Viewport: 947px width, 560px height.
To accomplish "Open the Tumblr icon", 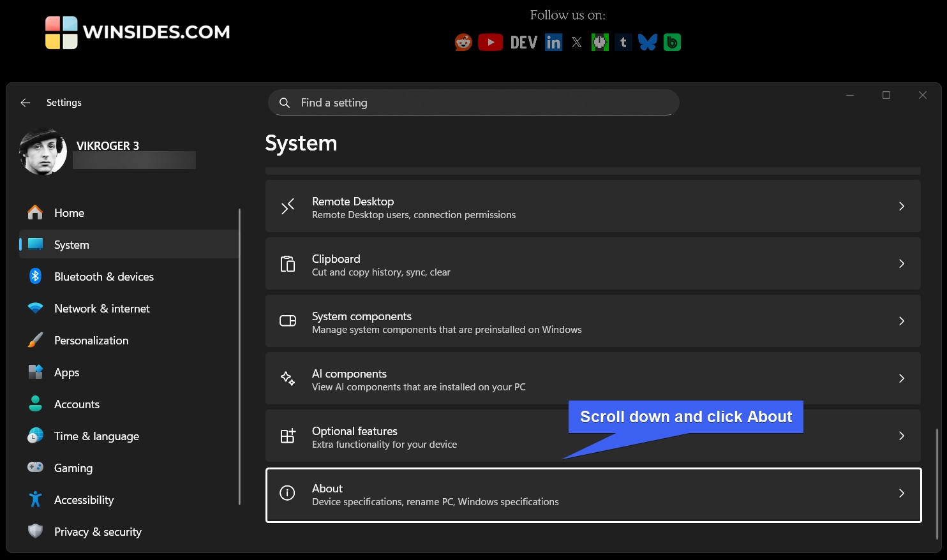I will coord(623,42).
